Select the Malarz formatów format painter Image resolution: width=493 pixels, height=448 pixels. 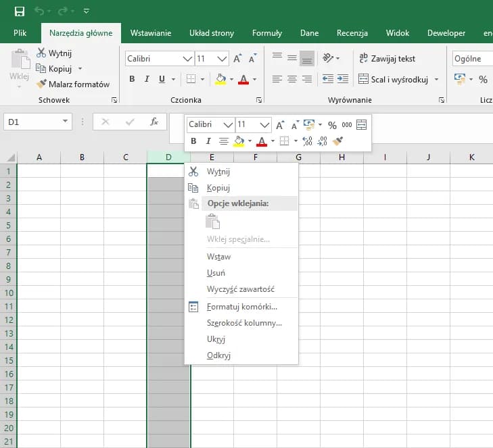73,84
